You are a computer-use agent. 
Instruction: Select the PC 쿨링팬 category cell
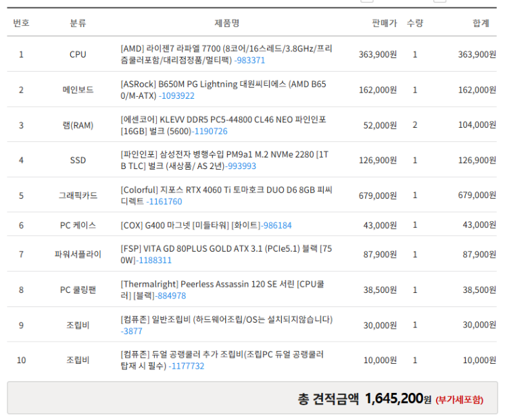click(x=78, y=289)
